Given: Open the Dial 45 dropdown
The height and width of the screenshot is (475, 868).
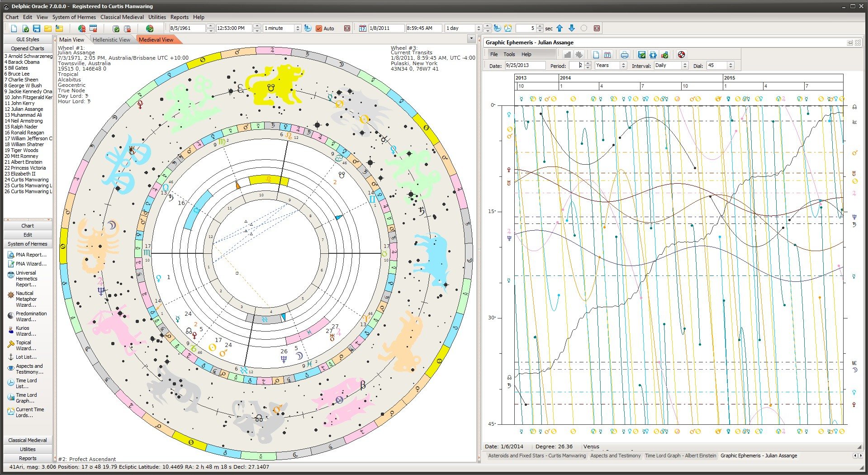Looking at the screenshot, I should (730, 66).
